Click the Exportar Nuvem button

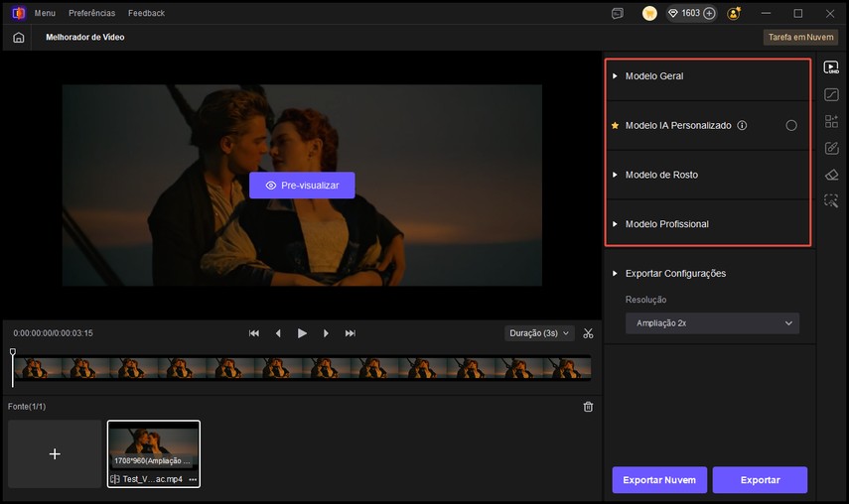point(659,480)
